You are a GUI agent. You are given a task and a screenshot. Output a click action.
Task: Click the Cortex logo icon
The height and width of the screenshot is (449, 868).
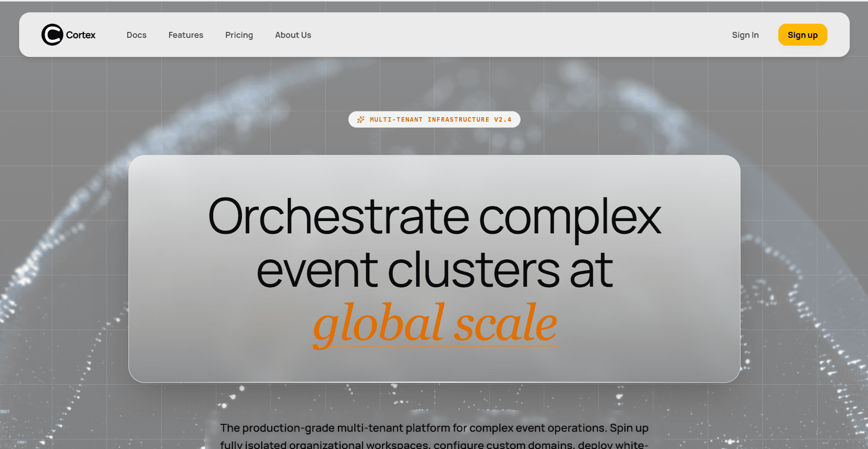coord(52,35)
